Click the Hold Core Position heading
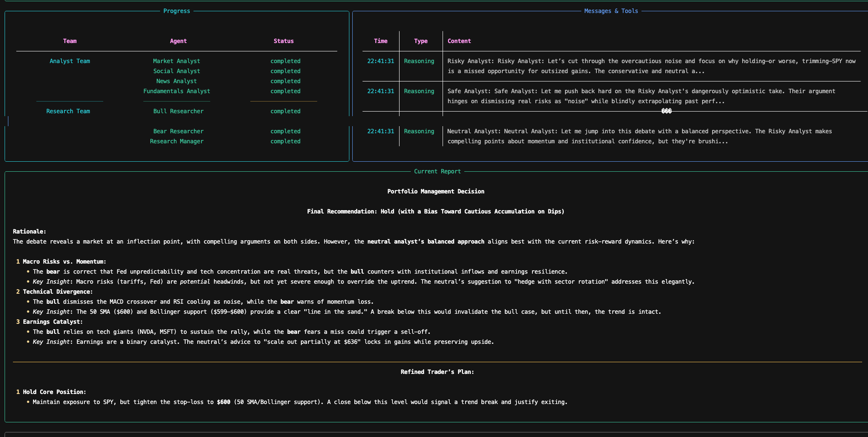Screen dimensions: 868x437 click(x=55, y=392)
